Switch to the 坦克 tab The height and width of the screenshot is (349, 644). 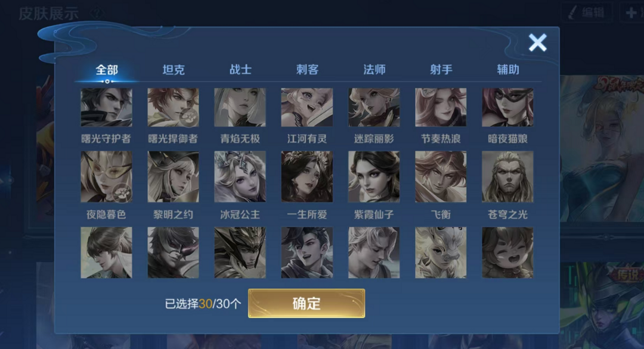[174, 70]
